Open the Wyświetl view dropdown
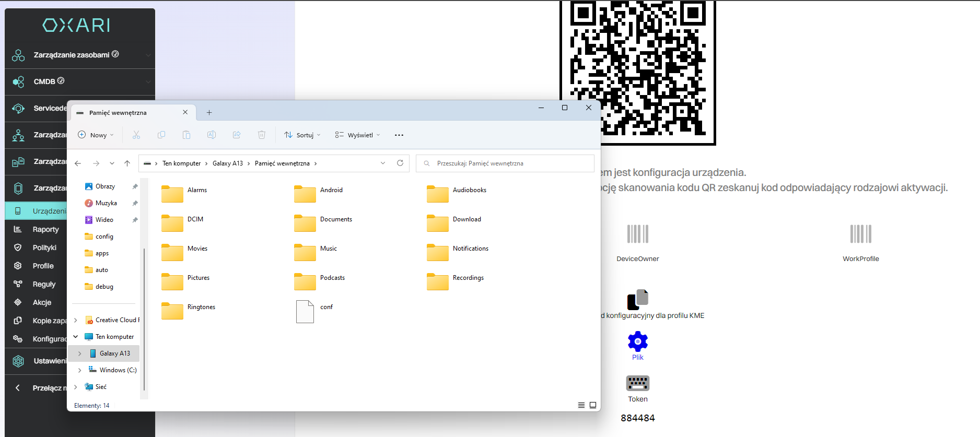Screen dimensions: 980x437 [358, 135]
